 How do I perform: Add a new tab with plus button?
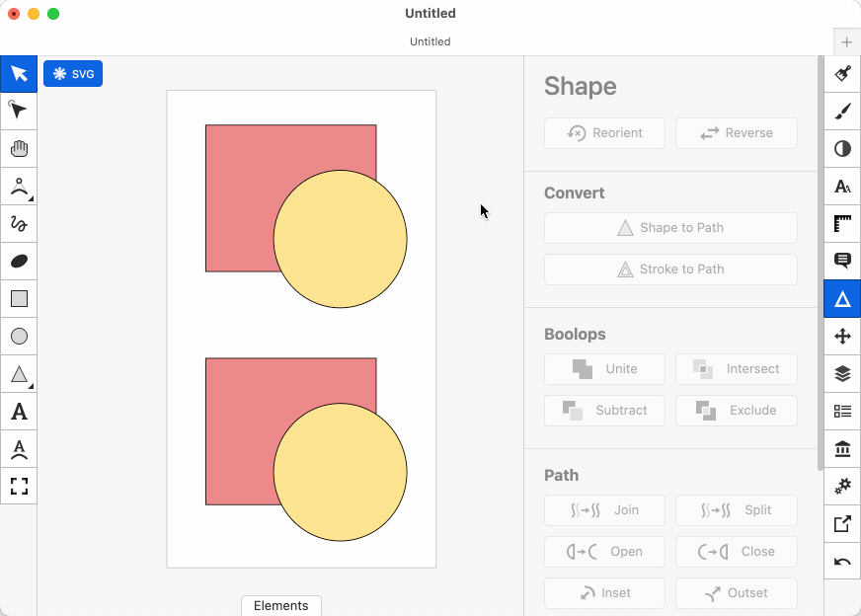coord(846,42)
